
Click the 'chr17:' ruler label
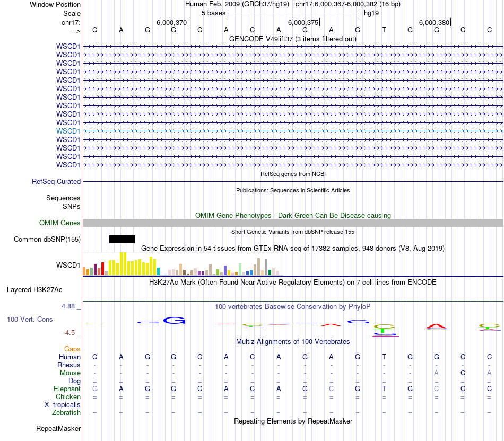pos(71,22)
